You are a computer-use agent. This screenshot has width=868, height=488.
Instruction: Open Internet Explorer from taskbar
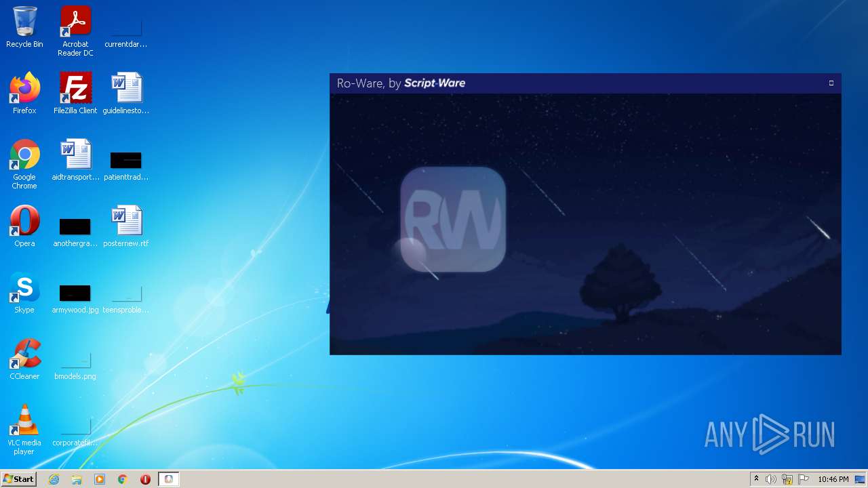[x=54, y=479]
